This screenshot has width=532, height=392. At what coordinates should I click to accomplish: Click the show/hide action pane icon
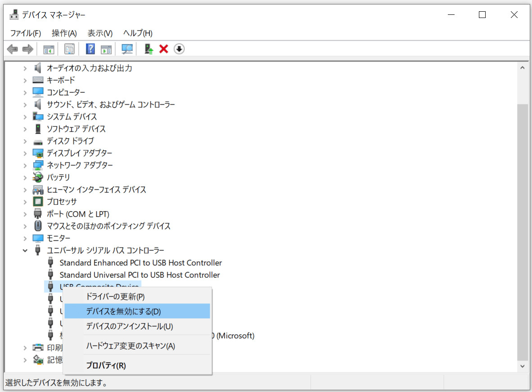click(106, 50)
